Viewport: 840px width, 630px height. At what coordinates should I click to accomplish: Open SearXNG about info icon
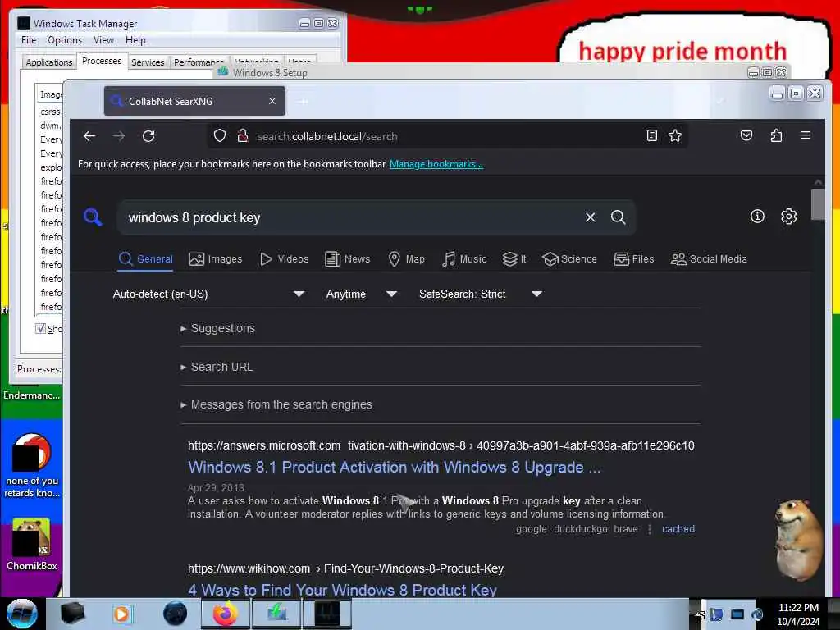[x=757, y=217]
